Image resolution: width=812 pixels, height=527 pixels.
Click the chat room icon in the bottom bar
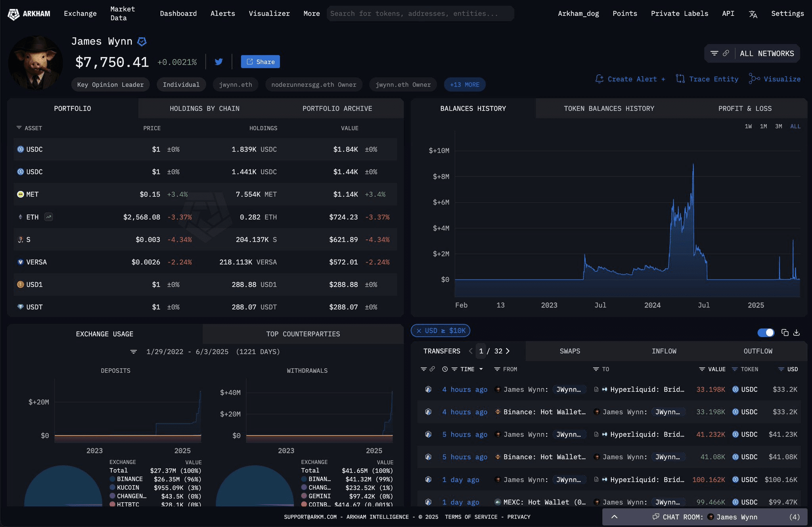[x=656, y=517]
